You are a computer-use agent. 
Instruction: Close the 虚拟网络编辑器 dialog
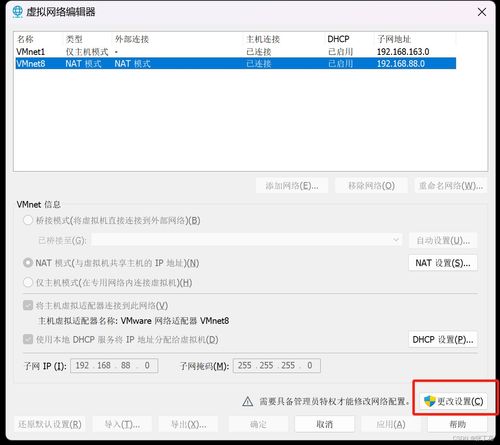482,12
